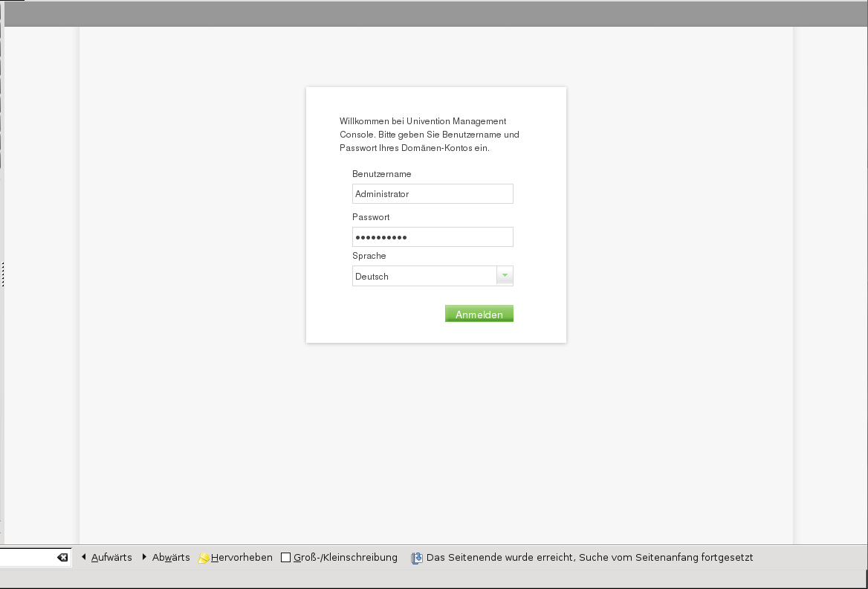Expand the Sprache dropdown arrow

[x=505, y=276]
